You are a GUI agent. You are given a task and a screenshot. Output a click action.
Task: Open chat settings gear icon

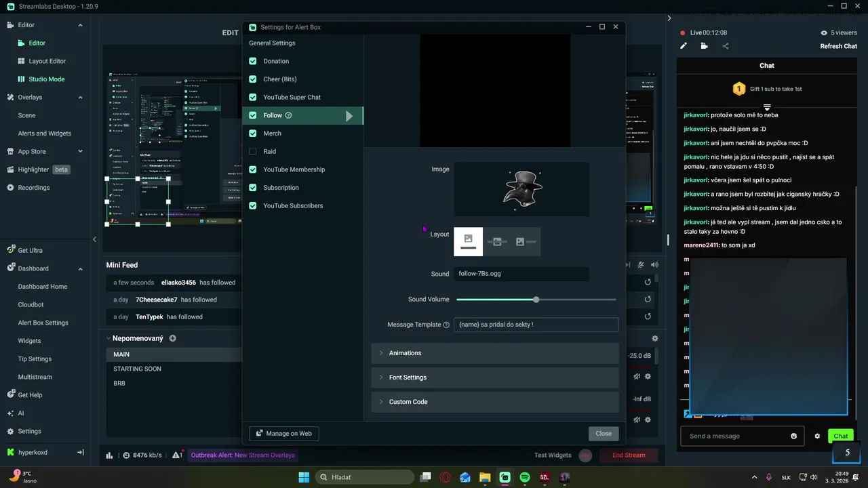tap(817, 436)
